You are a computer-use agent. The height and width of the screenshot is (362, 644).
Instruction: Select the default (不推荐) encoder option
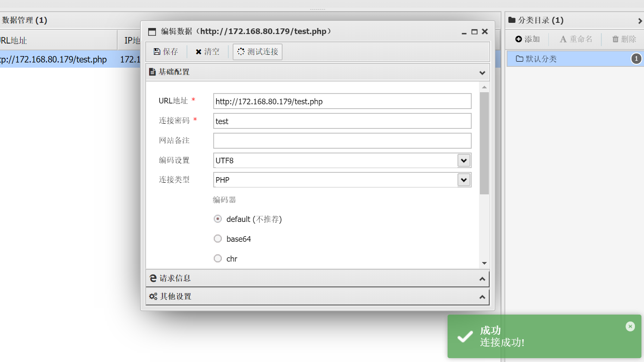[218, 218]
